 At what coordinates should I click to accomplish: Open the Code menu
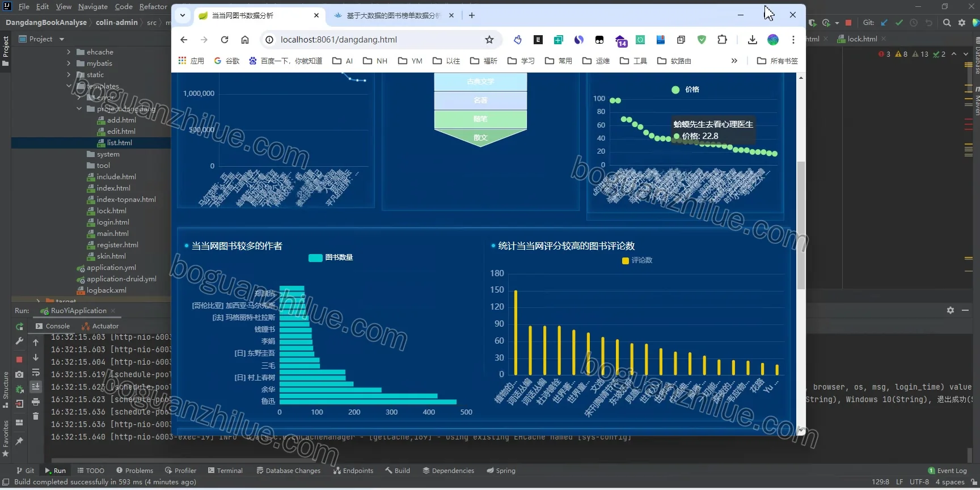click(124, 7)
